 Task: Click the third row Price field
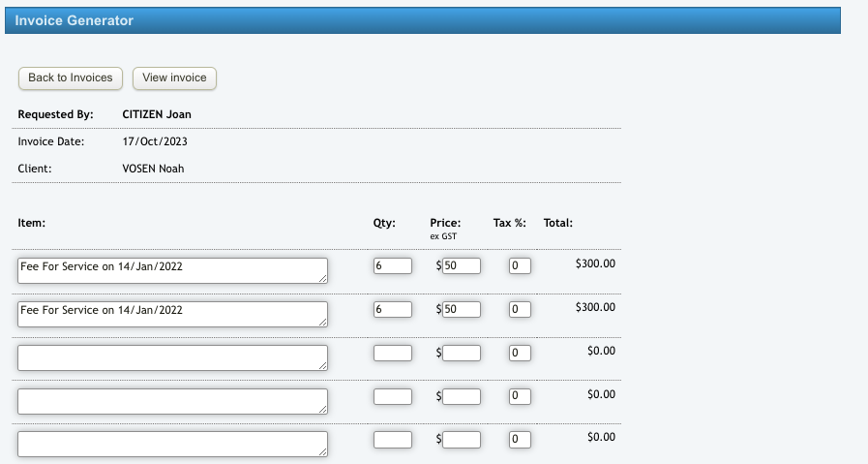pyautogui.click(x=462, y=353)
